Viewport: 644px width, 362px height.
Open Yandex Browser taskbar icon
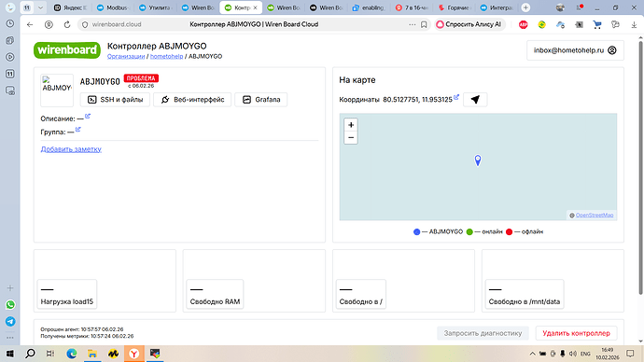pos(133,354)
